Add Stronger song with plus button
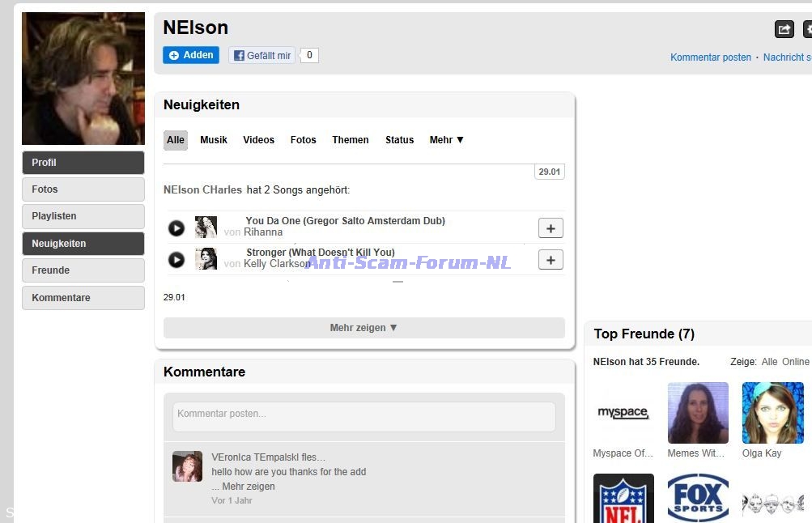This screenshot has width=812, height=523. click(551, 260)
